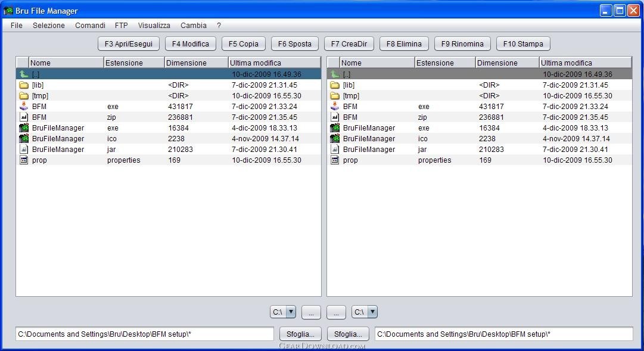This screenshot has height=351, width=644.
Task: Select size 236881 in right pane
Action: [491, 117]
